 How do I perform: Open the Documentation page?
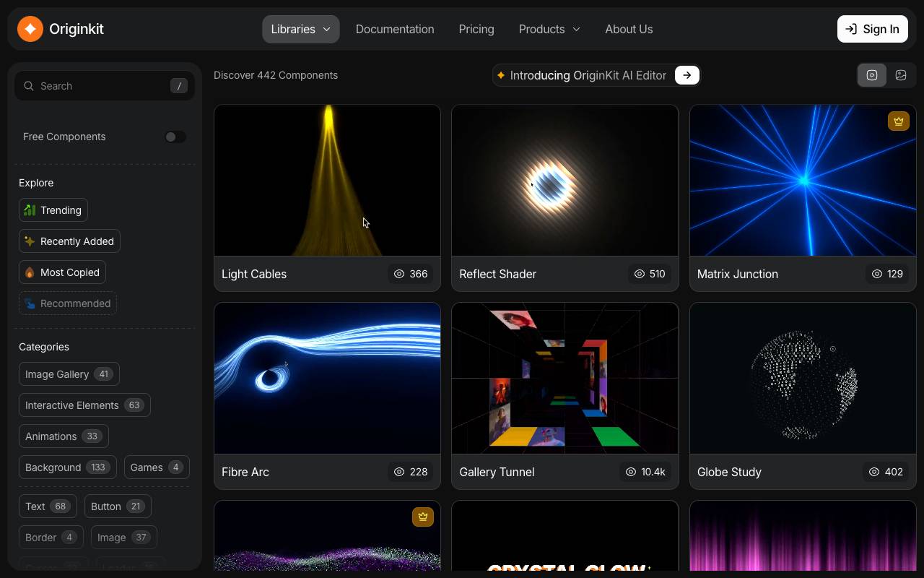(395, 29)
